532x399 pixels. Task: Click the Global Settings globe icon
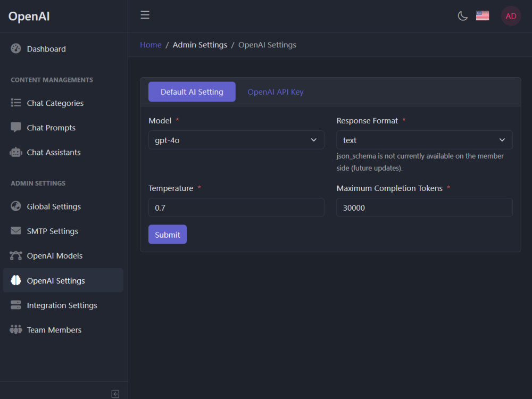[15, 206]
